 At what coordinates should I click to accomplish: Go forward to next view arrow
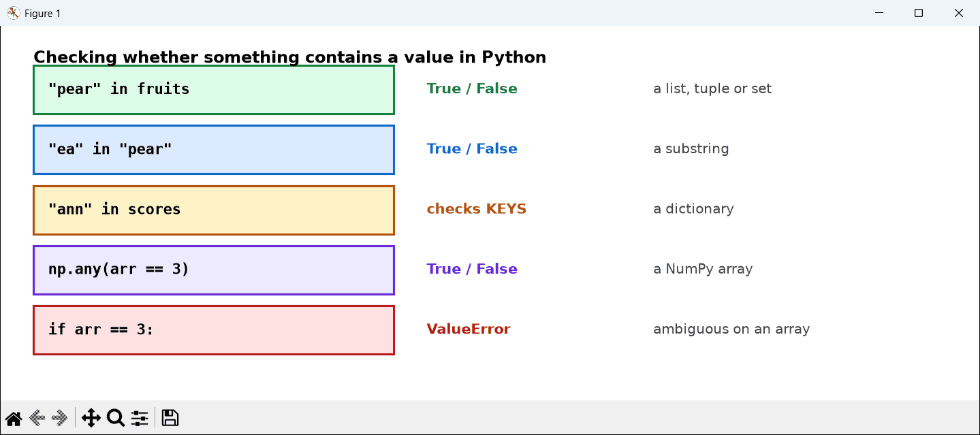(x=60, y=418)
